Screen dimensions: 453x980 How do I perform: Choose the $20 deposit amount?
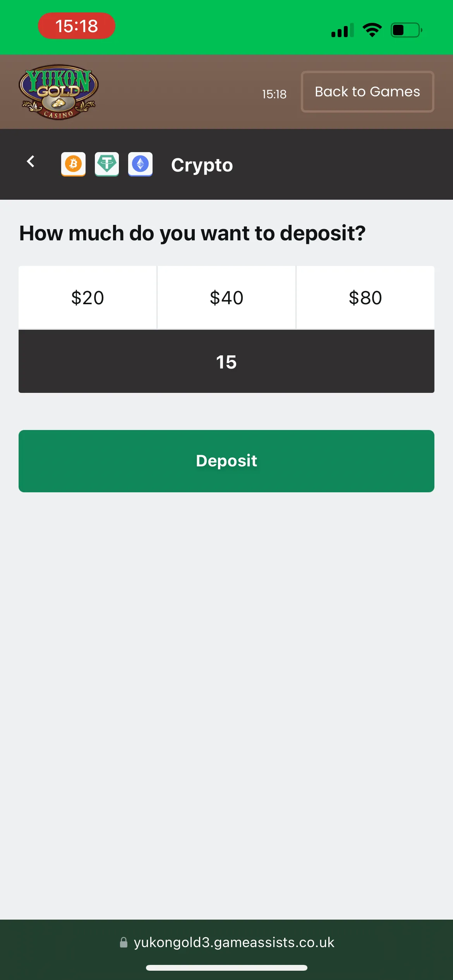88,298
